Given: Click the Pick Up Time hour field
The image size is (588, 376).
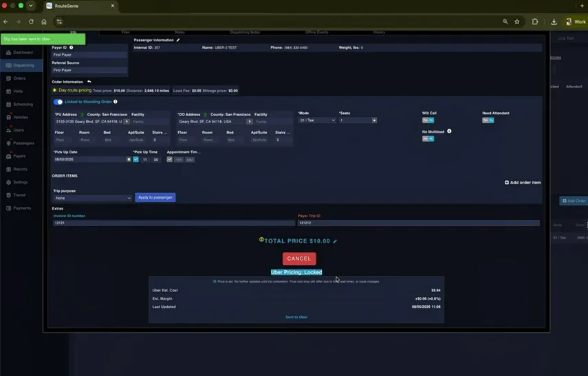Looking at the screenshot, I should tap(144, 159).
